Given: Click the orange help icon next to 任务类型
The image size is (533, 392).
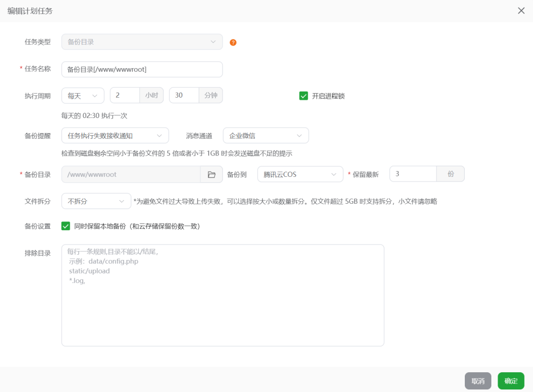Looking at the screenshot, I should pyautogui.click(x=233, y=42).
